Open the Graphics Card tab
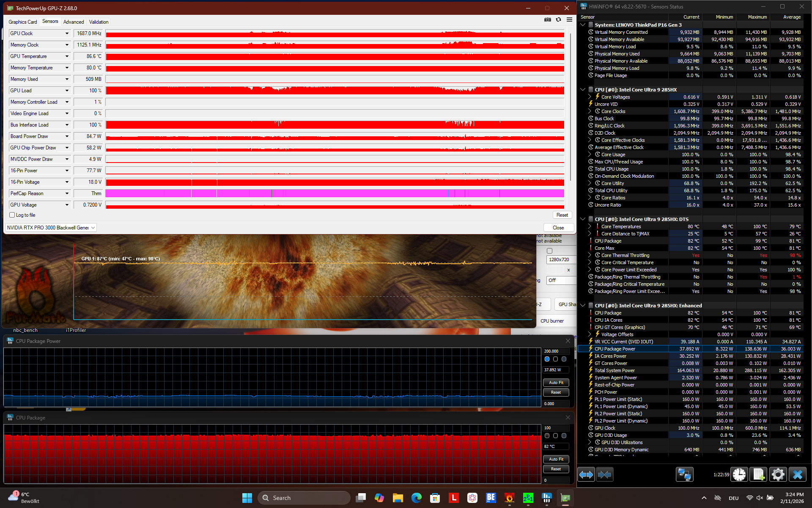 point(23,22)
